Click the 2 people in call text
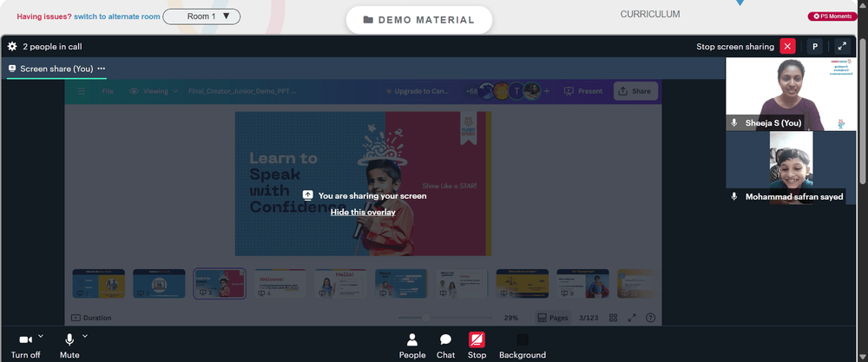 coord(52,47)
